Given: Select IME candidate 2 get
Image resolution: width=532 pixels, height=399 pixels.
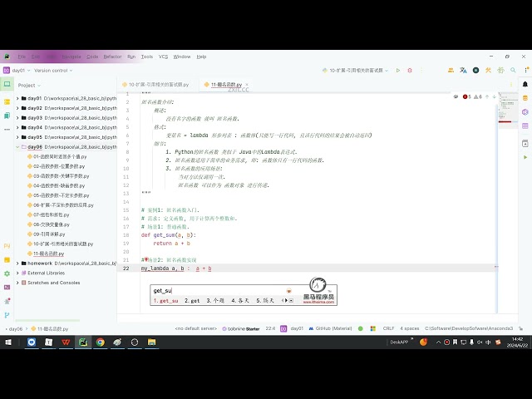Looking at the screenshot, I should pos(192,301).
